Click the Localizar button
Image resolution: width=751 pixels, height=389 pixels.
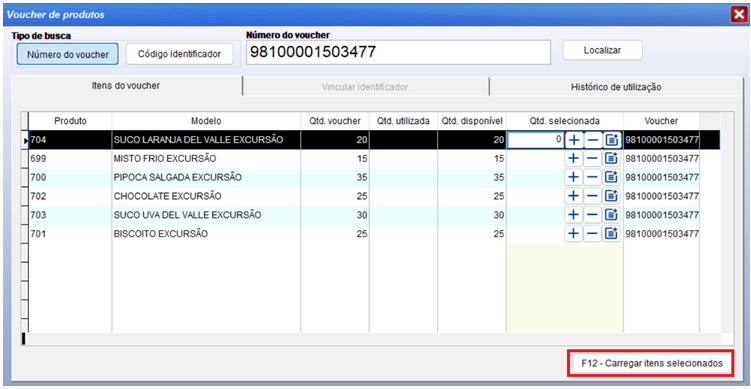coord(603,50)
